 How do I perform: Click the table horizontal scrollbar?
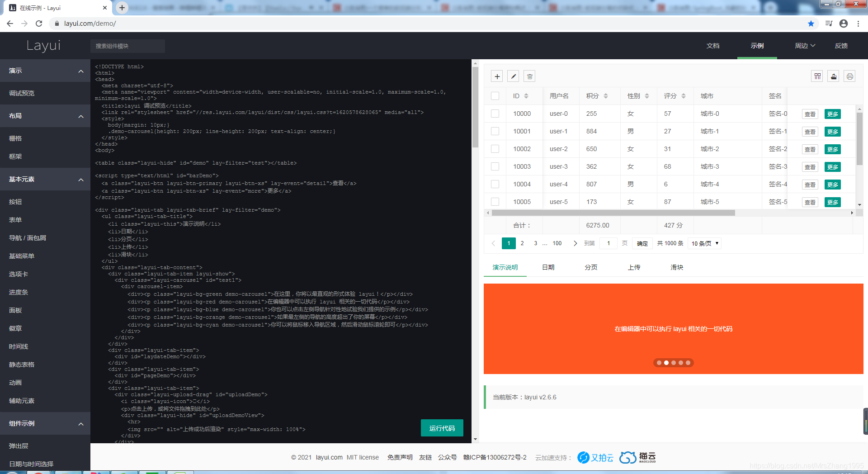pos(613,213)
